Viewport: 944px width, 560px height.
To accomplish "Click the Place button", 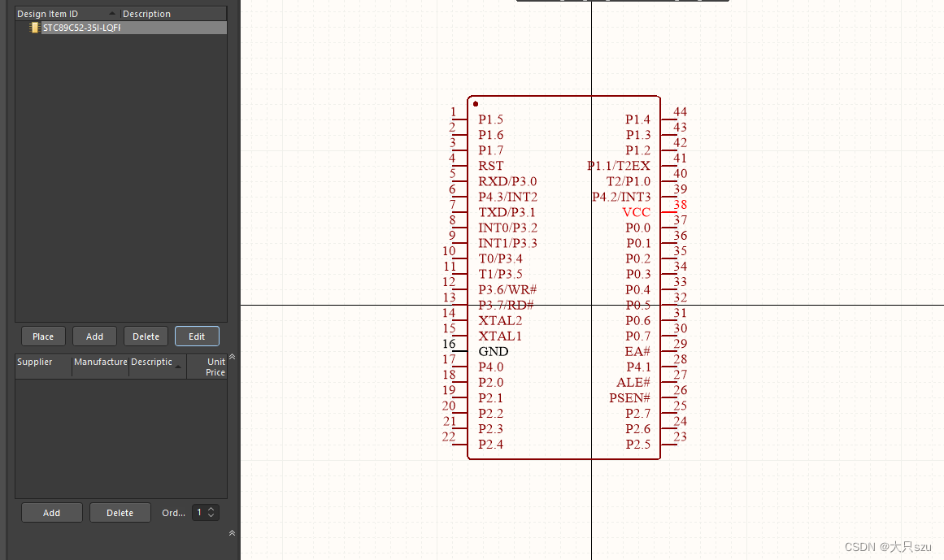I will point(43,336).
